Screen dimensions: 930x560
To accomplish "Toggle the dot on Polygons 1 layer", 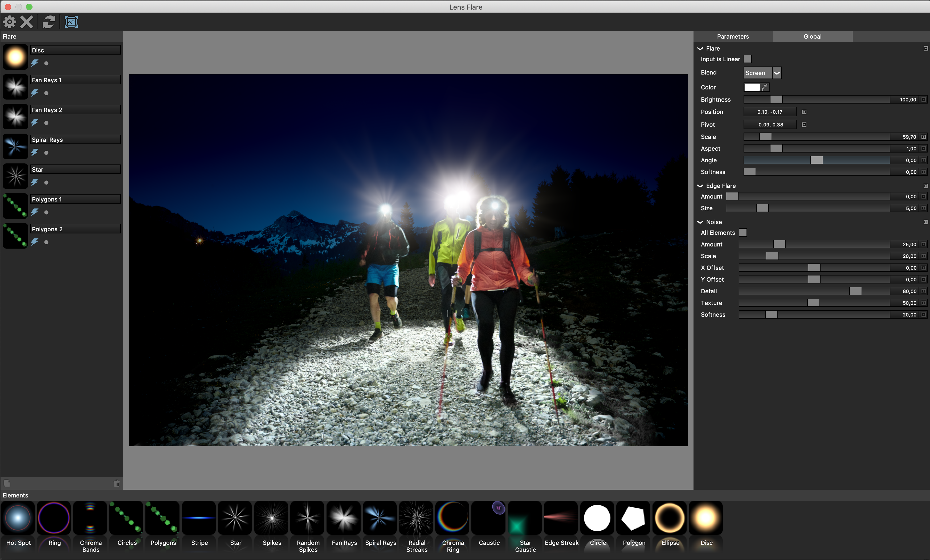I will click(46, 212).
